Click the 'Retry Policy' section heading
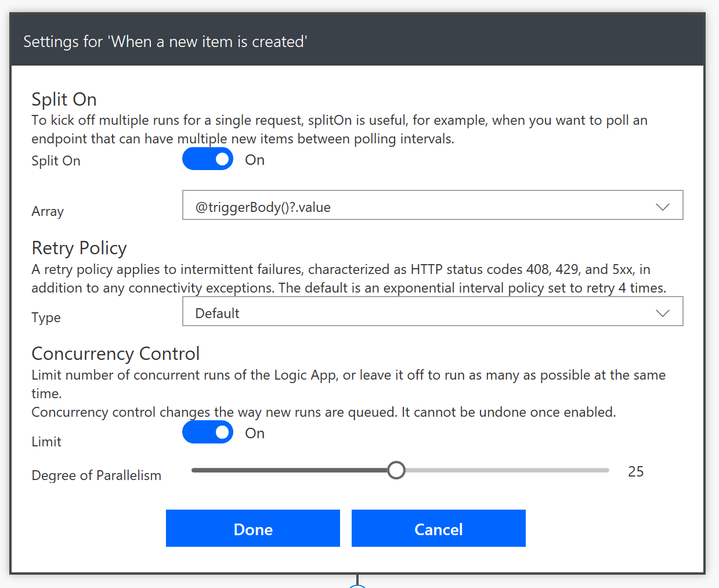This screenshot has height=588, width=719. click(79, 248)
